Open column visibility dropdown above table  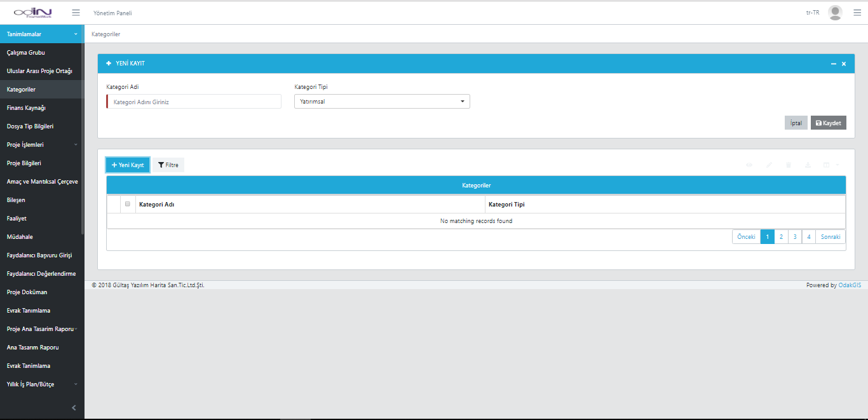pyautogui.click(x=831, y=165)
